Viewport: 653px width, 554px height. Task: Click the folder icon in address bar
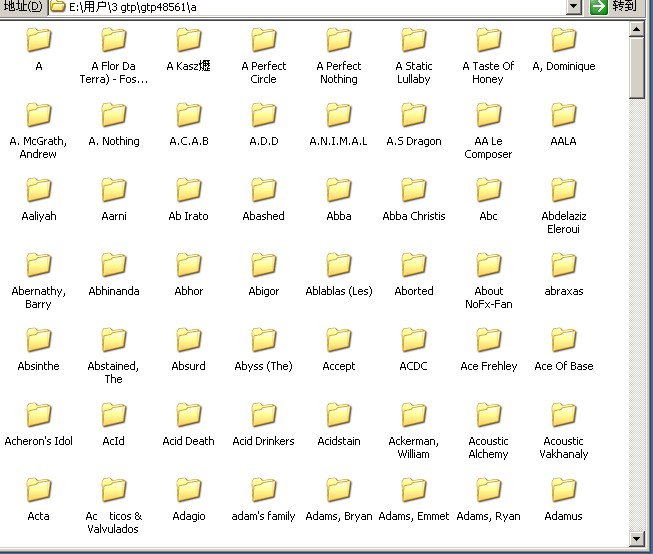[58, 7]
